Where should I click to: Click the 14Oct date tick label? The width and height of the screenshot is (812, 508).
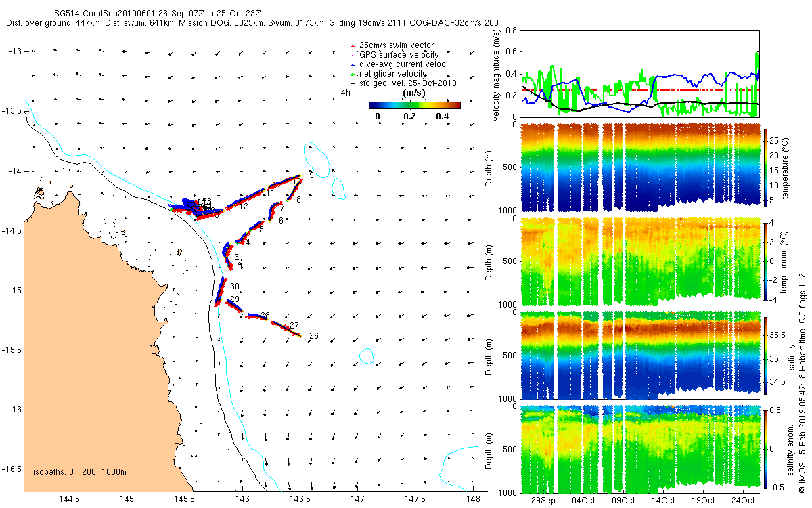pos(663,501)
